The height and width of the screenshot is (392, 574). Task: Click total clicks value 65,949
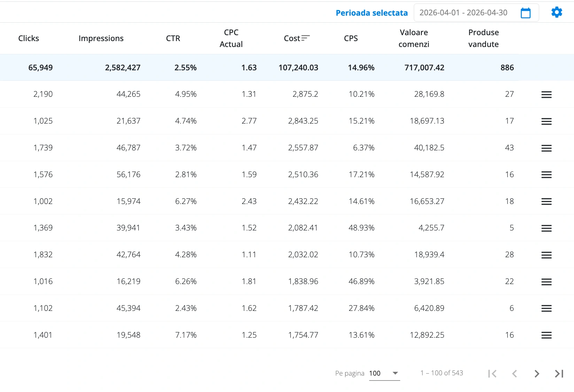tap(40, 68)
